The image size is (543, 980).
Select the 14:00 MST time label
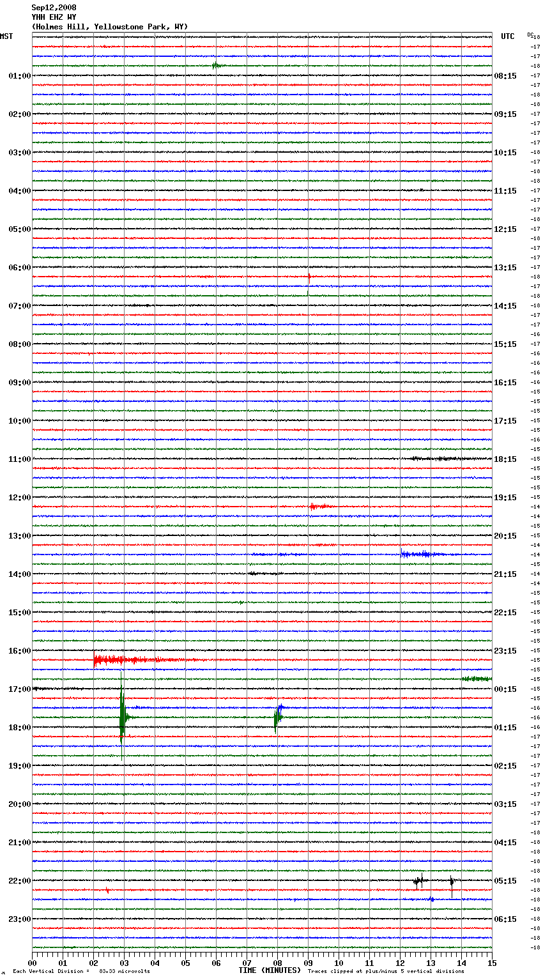pos(20,574)
